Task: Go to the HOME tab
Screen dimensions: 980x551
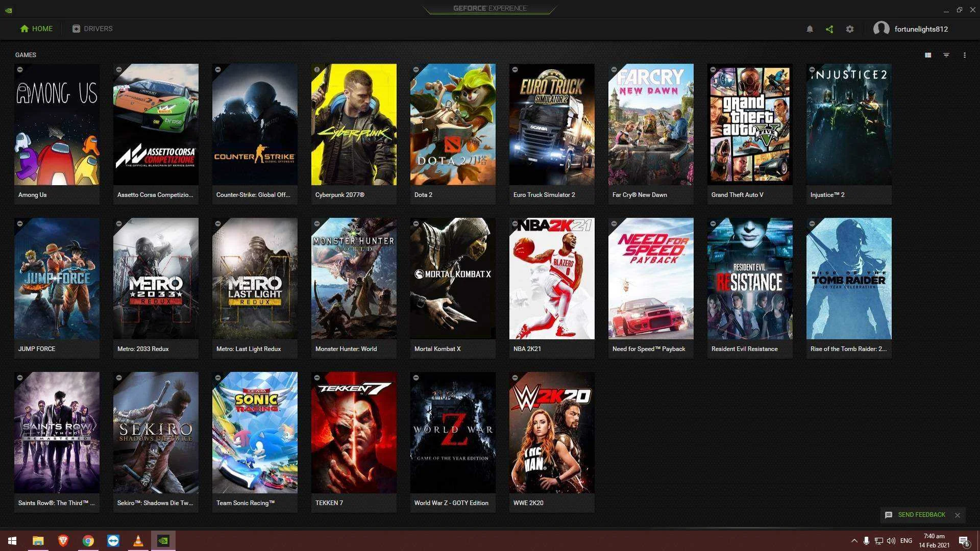Action: (36, 29)
